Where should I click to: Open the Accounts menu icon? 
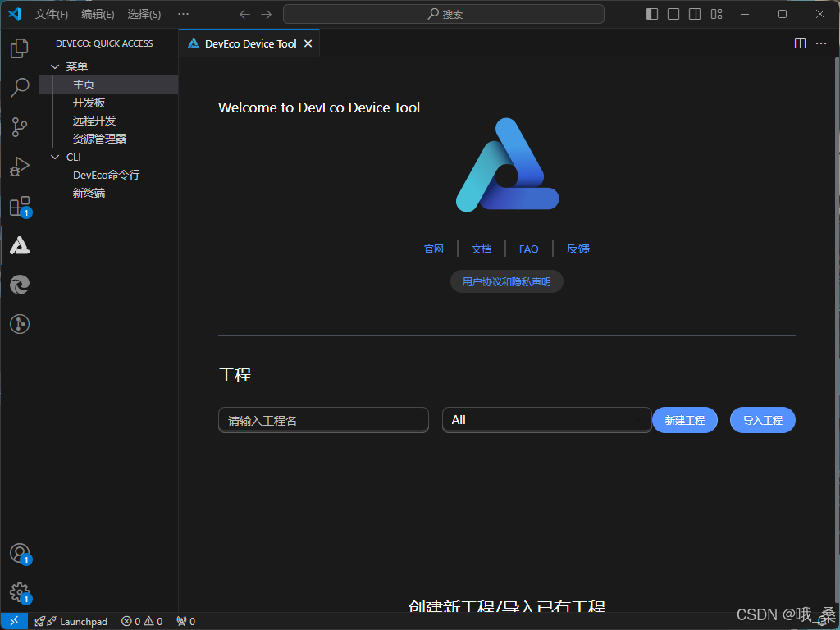(20, 554)
